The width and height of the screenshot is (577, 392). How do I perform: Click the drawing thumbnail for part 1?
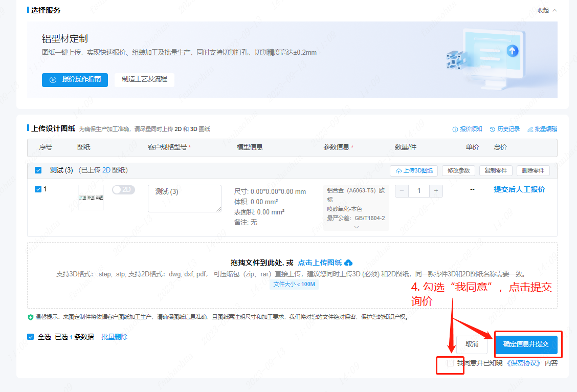click(91, 197)
